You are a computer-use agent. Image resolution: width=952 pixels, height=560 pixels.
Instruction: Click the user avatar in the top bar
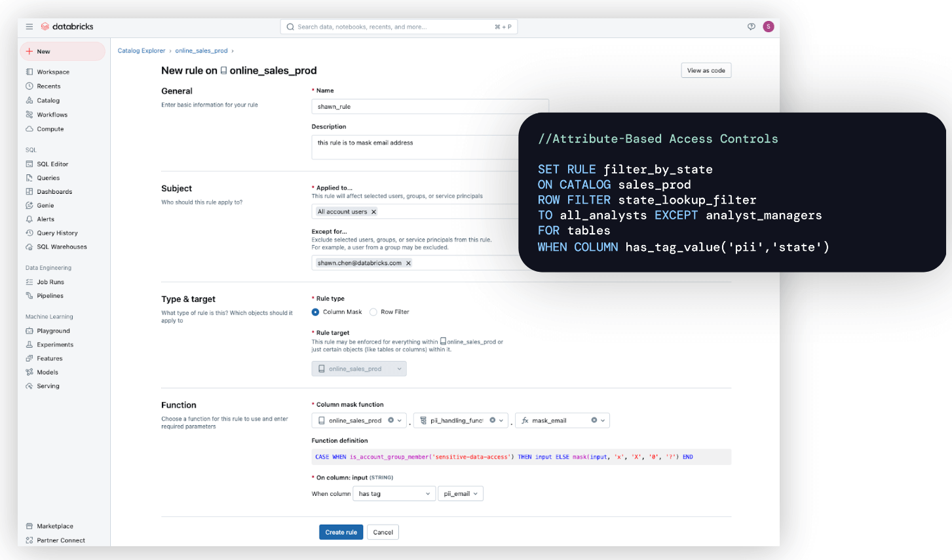768,26
